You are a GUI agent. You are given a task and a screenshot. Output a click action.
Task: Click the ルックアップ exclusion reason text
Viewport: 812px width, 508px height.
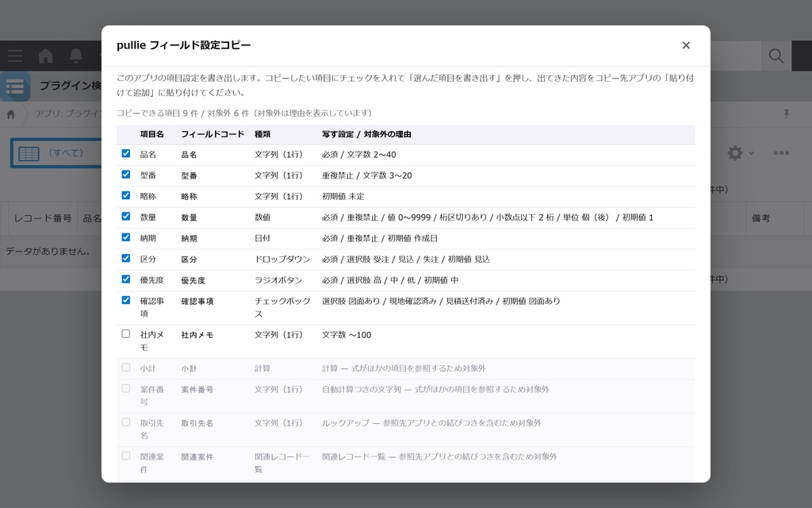[431, 423]
